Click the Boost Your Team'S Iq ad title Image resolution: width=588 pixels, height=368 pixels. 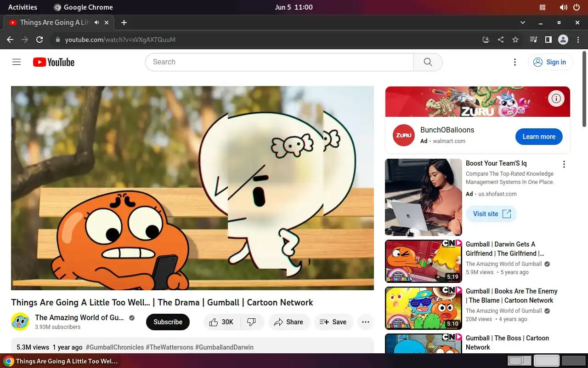tap(496, 163)
